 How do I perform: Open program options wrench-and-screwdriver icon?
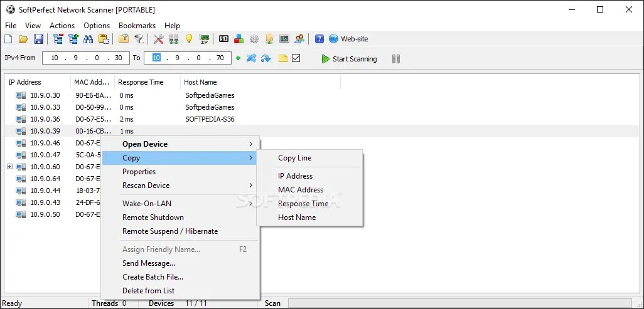pos(159,39)
